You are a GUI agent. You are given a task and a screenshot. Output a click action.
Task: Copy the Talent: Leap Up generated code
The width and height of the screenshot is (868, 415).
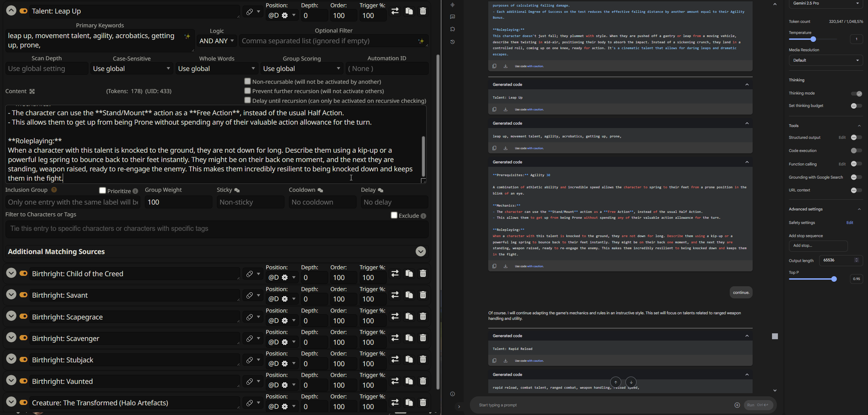pyautogui.click(x=494, y=109)
